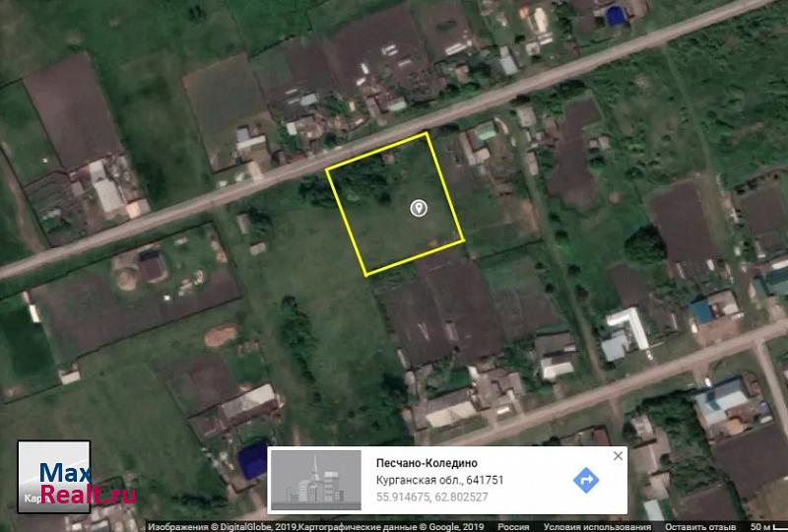
Task: Click the Россия region link
Action: click(513, 526)
